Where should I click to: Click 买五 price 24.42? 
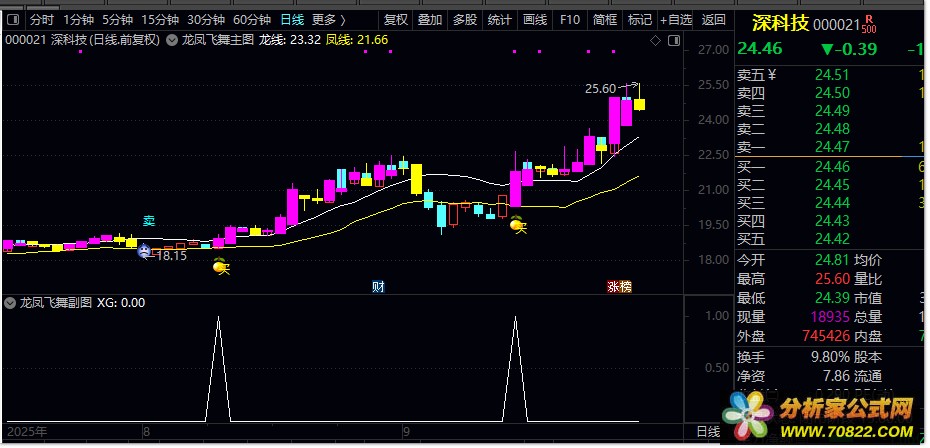pos(832,240)
